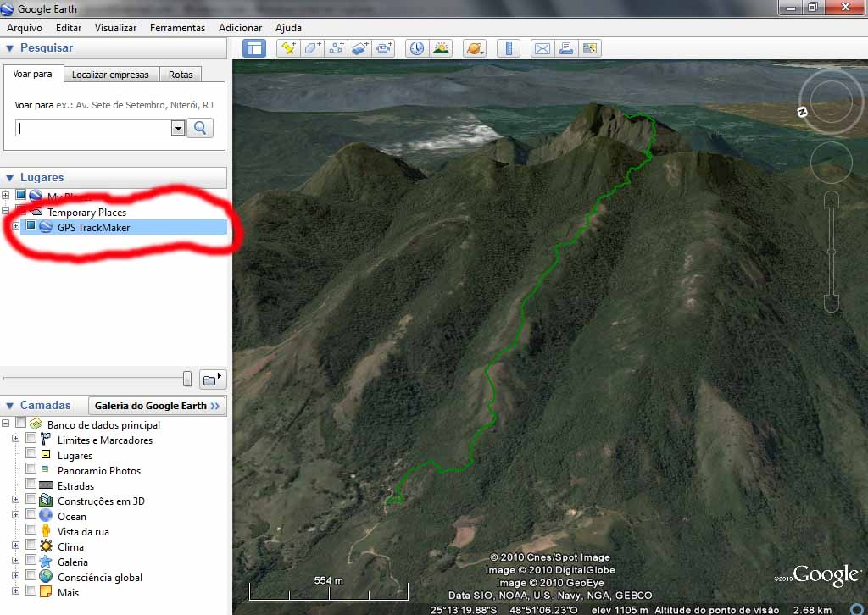Screen dimensions: 868x615
Task: Toggle sunlight across the landscape
Action: pyautogui.click(x=441, y=48)
